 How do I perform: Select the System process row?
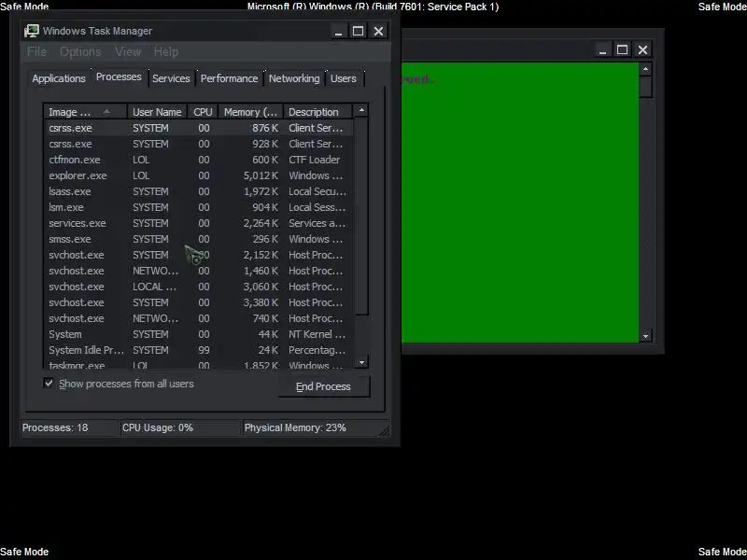coord(199,334)
